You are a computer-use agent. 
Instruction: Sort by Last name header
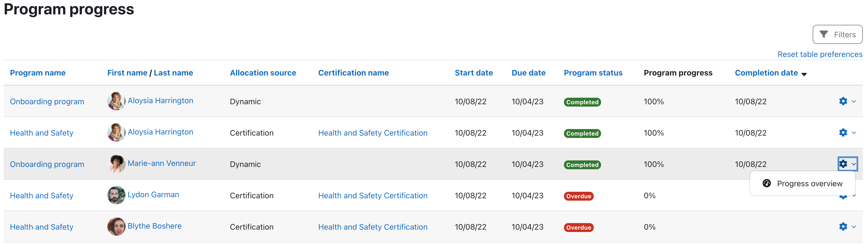click(173, 73)
